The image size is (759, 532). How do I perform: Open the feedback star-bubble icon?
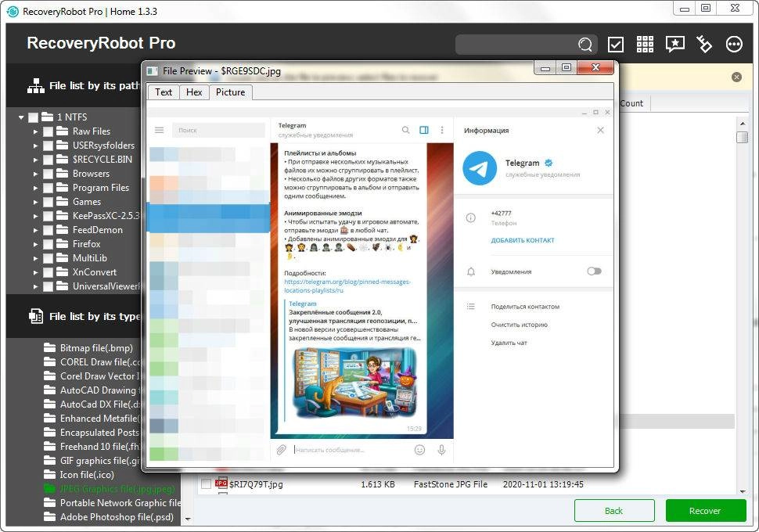coord(674,44)
